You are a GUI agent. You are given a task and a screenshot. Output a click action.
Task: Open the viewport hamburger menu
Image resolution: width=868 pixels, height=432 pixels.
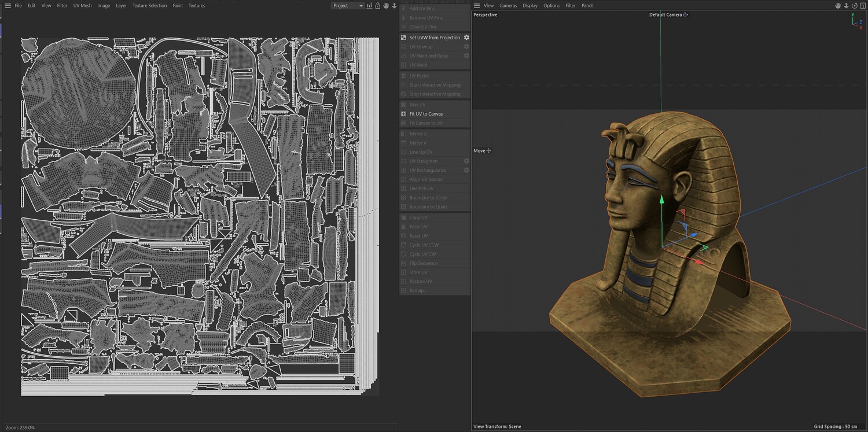tap(477, 6)
